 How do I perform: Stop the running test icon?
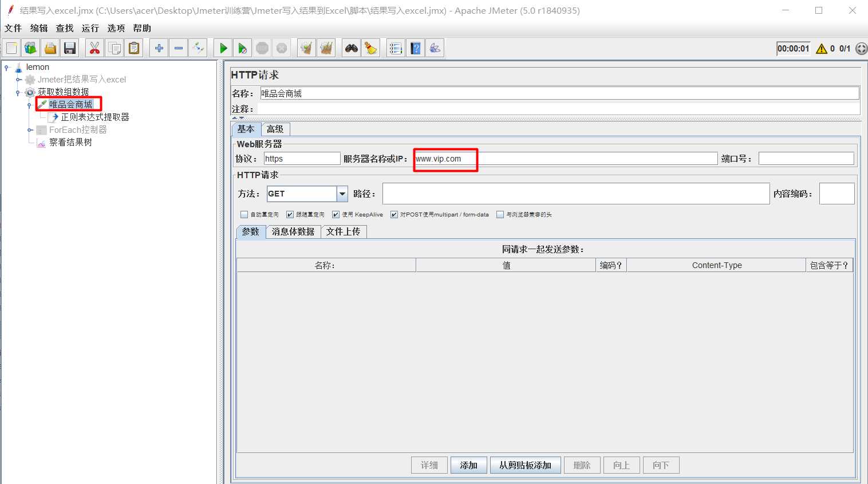point(262,48)
